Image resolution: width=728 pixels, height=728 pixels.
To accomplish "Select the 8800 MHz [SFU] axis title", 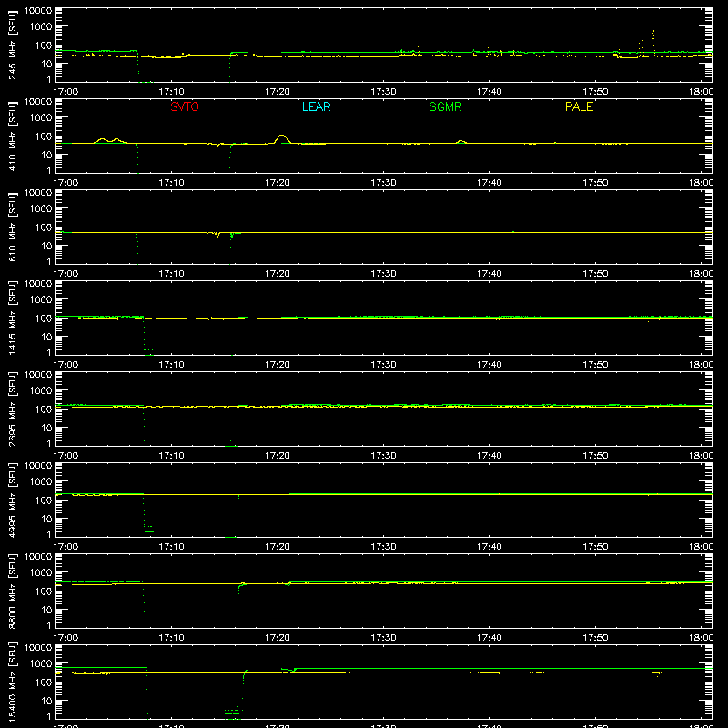I will (x=12, y=591).
